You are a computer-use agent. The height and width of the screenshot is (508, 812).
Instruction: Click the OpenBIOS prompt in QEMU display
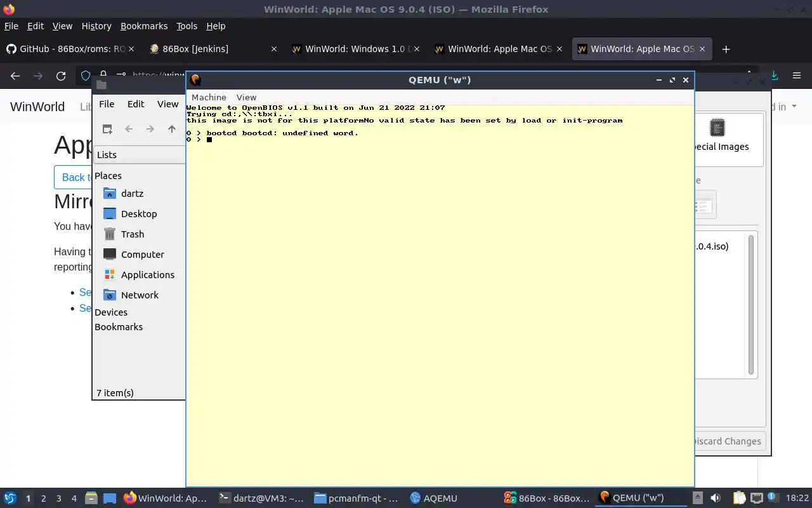pos(198,140)
